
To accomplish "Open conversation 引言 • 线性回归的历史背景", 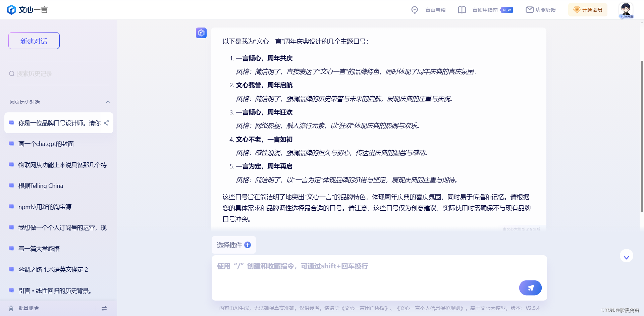I will tap(59, 291).
